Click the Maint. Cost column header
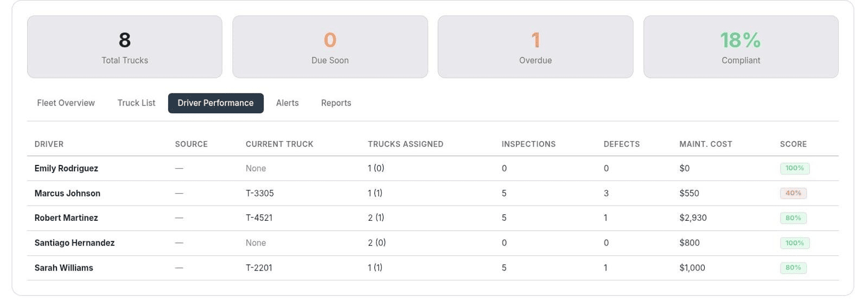Viewport: 868px width, 307px height. coord(705,144)
